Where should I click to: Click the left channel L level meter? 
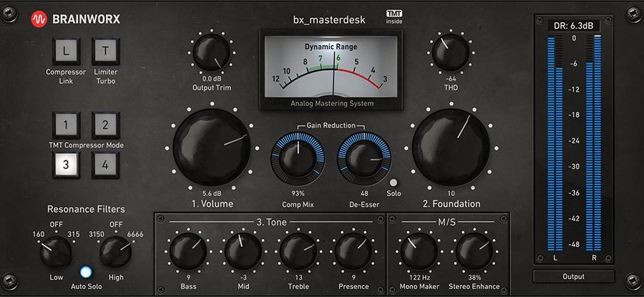[x=555, y=143]
